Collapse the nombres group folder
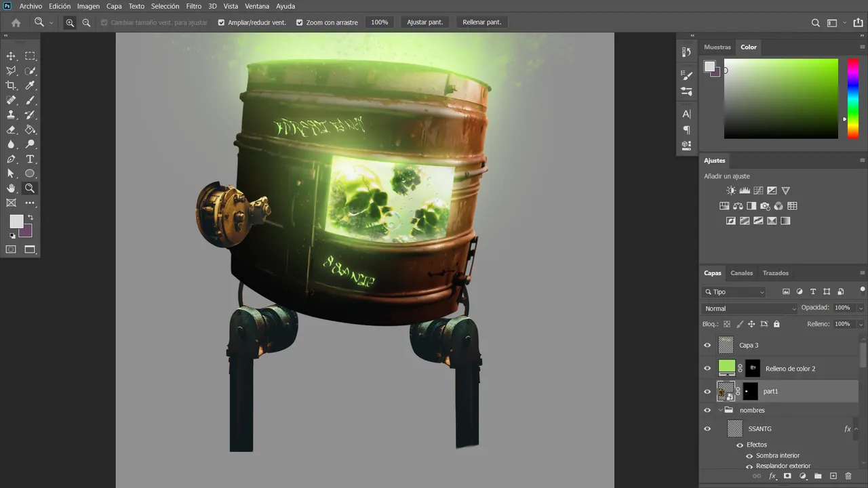Viewport: 868px width, 488px height. pyautogui.click(x=720, y=410)
